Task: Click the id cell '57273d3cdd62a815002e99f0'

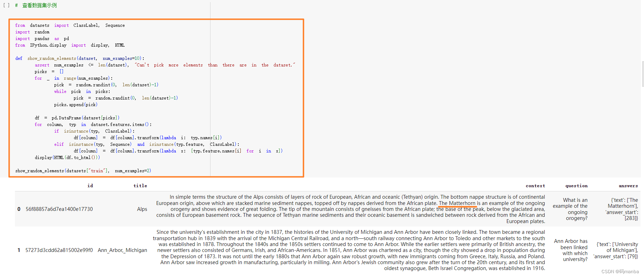Action: [x=59, y=250]
